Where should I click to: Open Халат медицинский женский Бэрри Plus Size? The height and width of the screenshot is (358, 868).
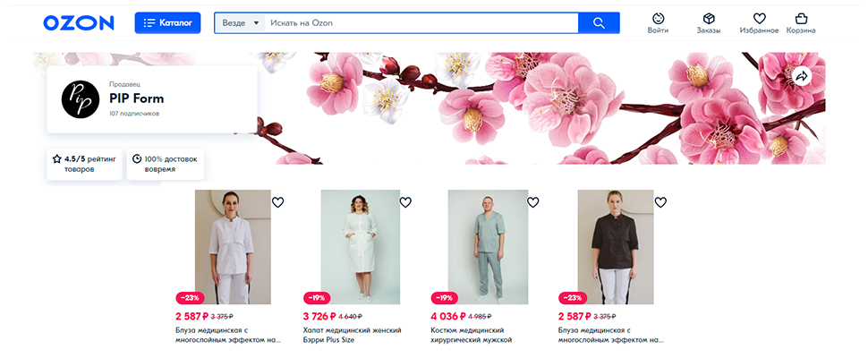tap(352, 335)
